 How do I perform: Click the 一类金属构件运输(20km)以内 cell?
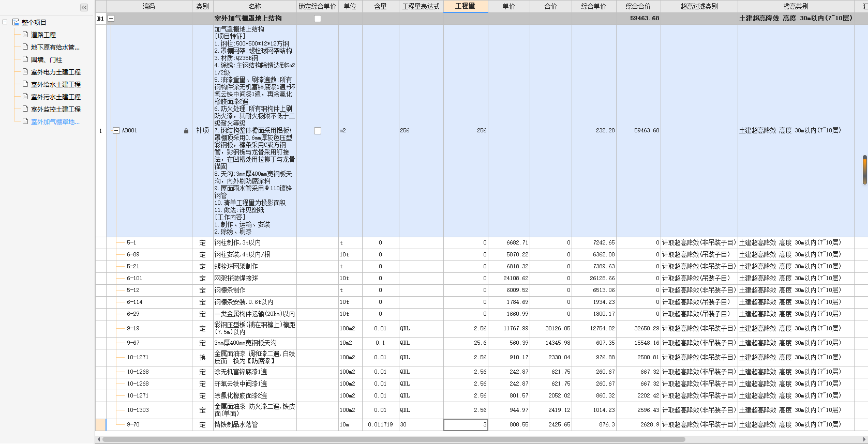(x=255, y=314)
